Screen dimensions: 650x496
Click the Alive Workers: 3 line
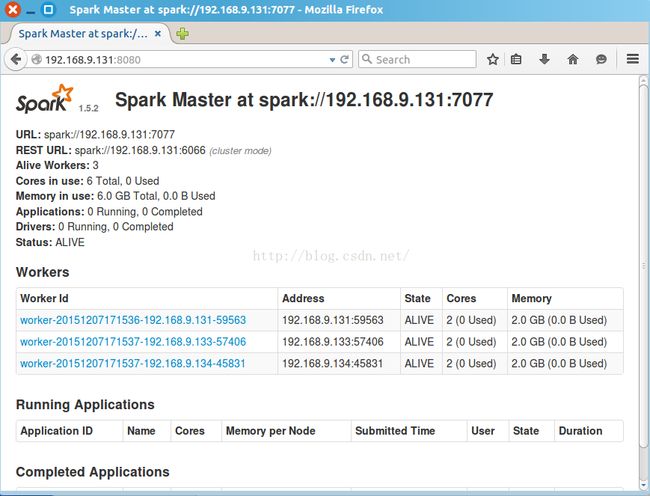57,165
